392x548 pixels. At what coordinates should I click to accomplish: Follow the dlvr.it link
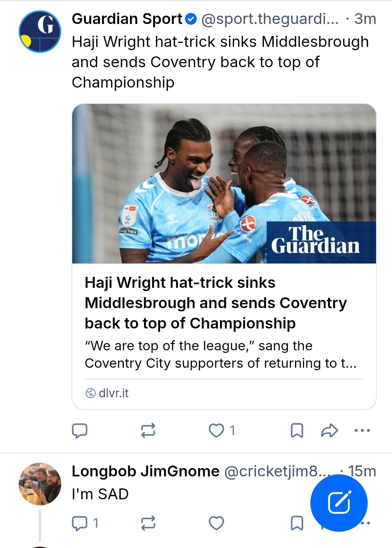[x=113, y=393]
